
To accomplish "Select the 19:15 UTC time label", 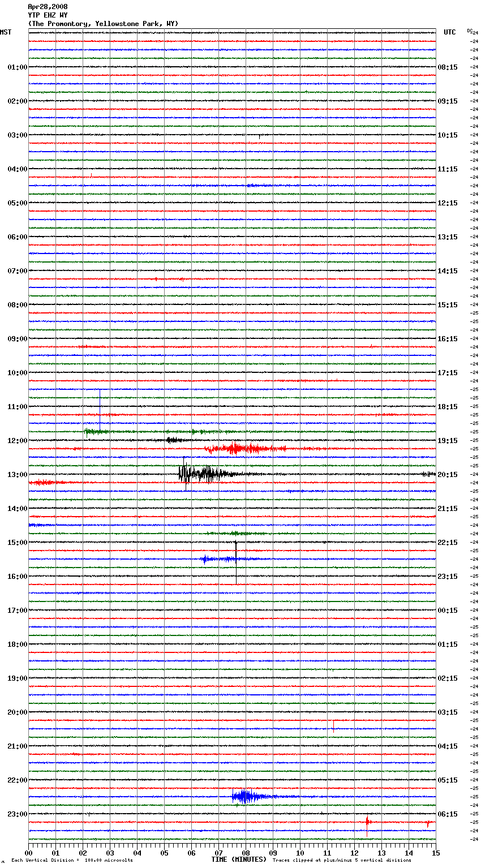I will [448, 441].
